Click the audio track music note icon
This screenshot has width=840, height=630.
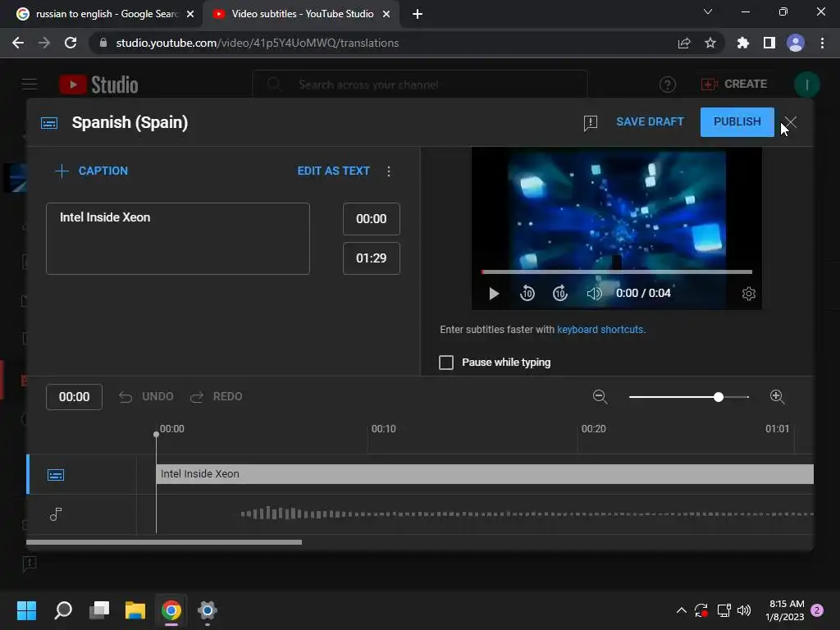[56, 514]
